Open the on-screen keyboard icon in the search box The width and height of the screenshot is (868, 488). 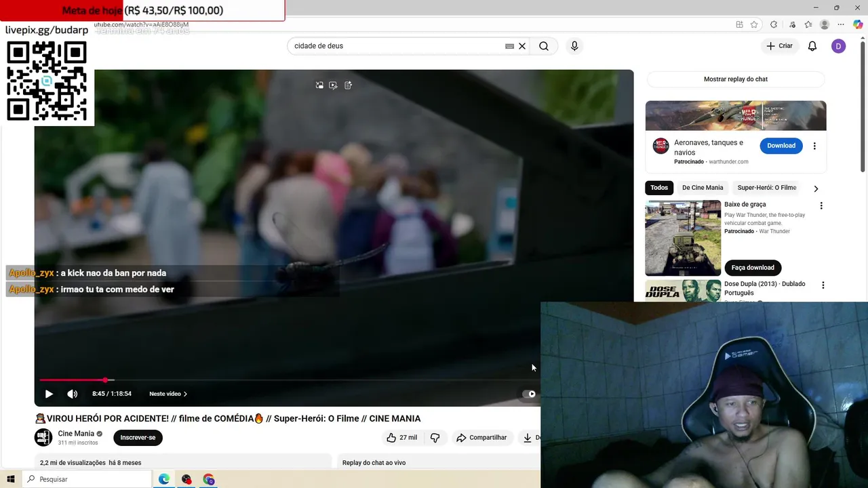pos(509,46)
